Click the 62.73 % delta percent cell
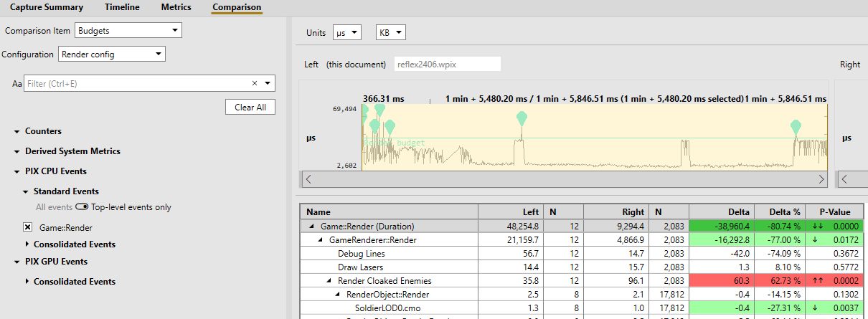 779,281
